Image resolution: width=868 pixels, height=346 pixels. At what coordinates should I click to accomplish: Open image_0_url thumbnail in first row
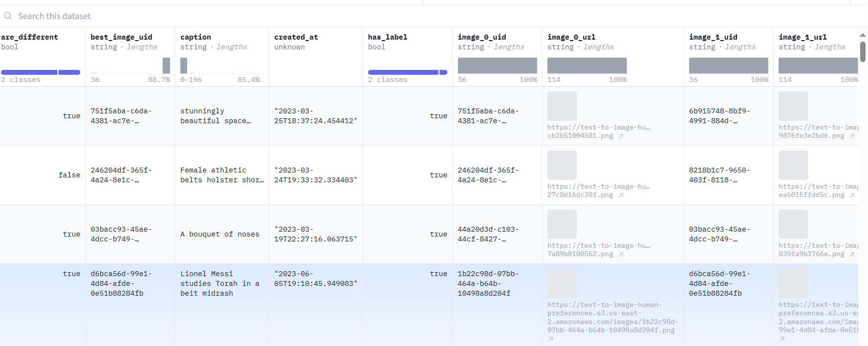click(x=562, y=106)
